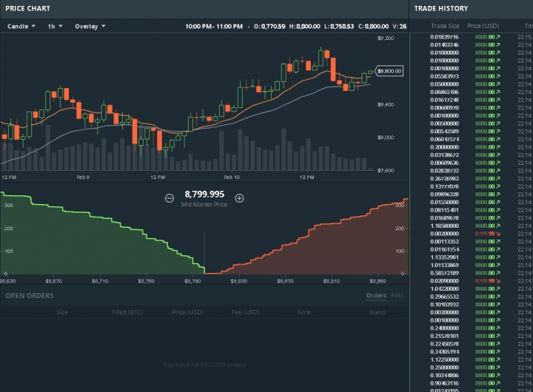Click the OPEN ORDERS panel title

(30, 296)
